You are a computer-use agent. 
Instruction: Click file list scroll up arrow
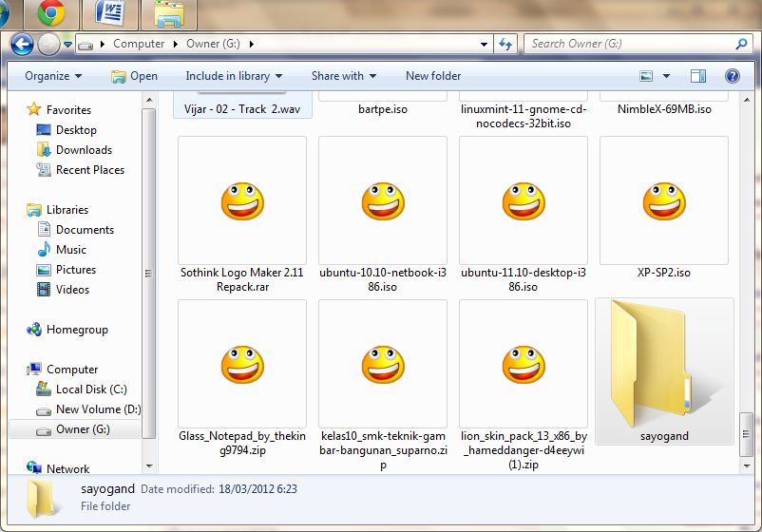point(747,100)
